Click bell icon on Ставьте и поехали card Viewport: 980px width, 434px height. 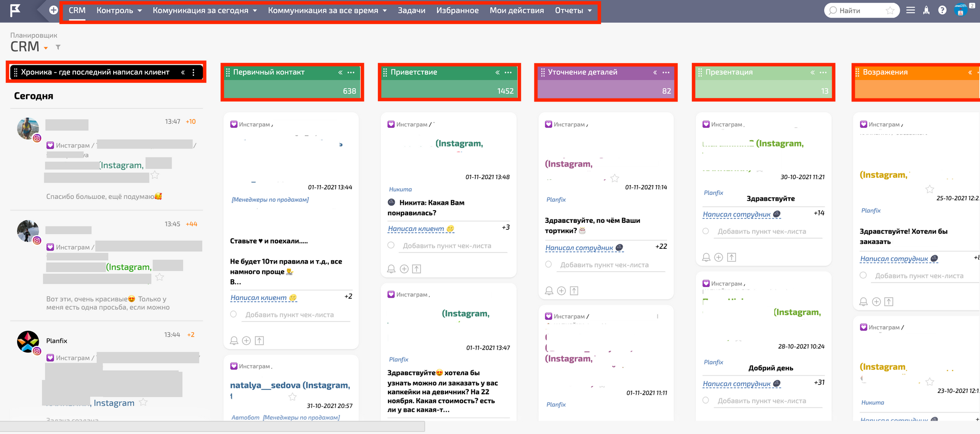234,340
